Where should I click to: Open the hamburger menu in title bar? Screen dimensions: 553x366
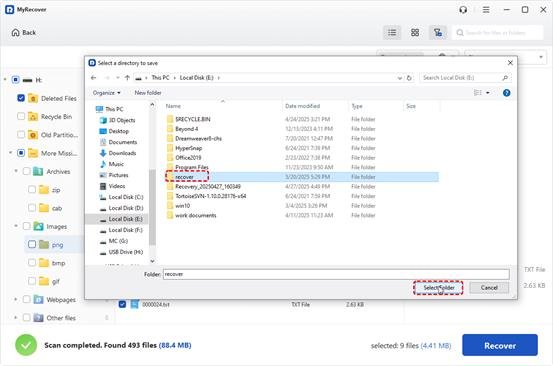click(x=486, y=10)
